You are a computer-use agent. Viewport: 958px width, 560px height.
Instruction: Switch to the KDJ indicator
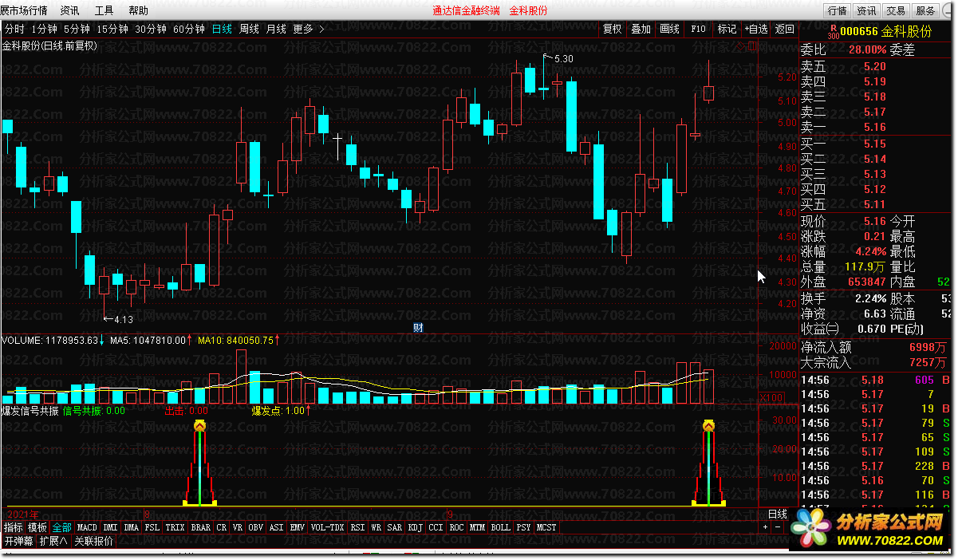(415, 528)
